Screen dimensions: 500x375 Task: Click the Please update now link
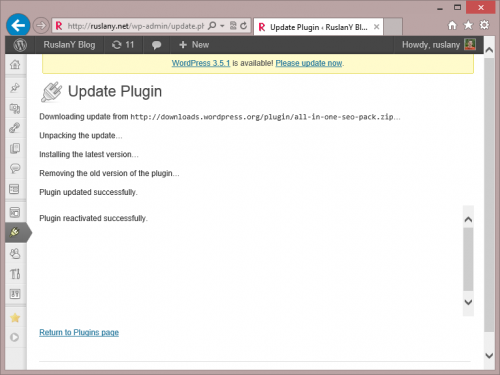point(309,63)
